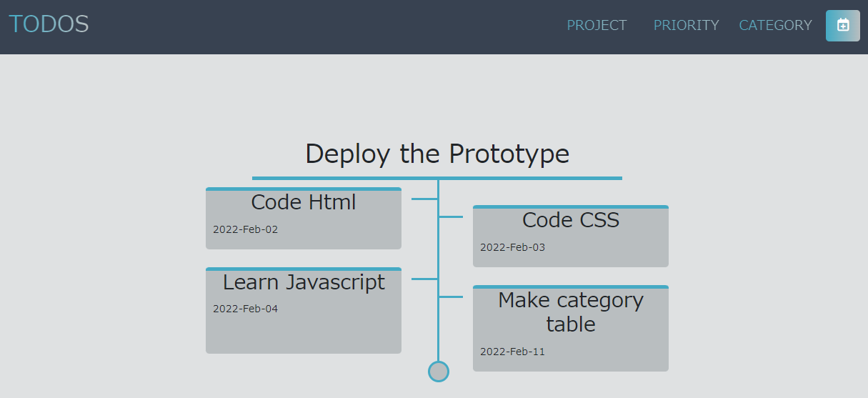Click the timeline connector beside Make category table
868x398 pixels.
click(x=452, y=297)
